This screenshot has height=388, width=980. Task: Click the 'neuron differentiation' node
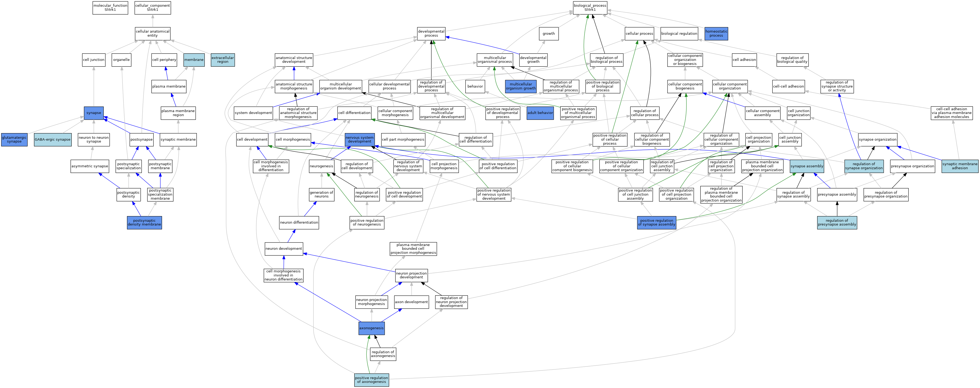pyautogui.click(x=299, y=223)
